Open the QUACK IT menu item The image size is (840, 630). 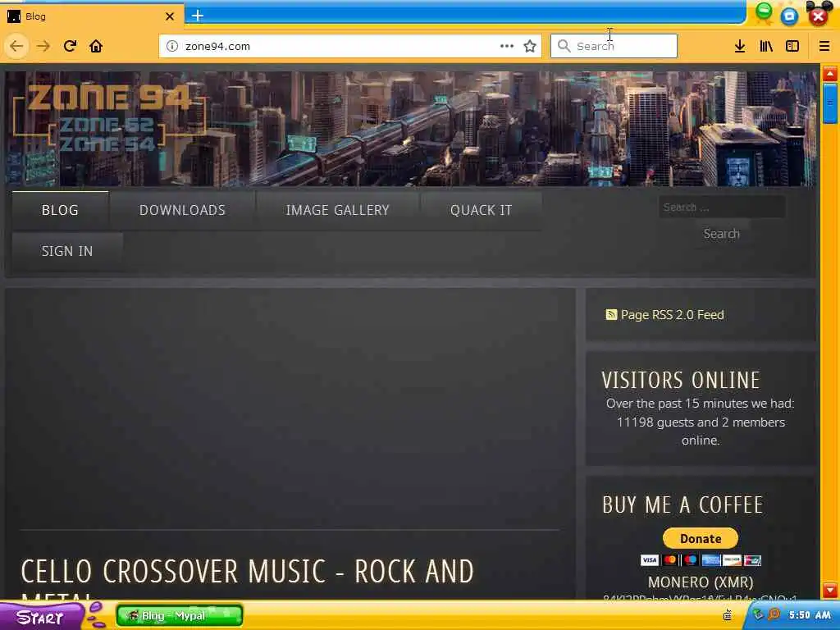[x=481, y=210]
